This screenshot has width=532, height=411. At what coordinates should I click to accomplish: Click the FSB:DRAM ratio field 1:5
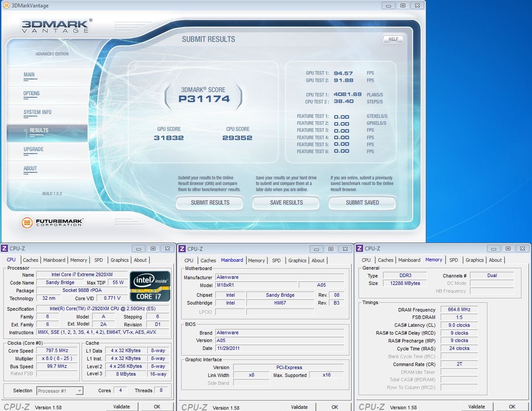click(x=459, y=318)
